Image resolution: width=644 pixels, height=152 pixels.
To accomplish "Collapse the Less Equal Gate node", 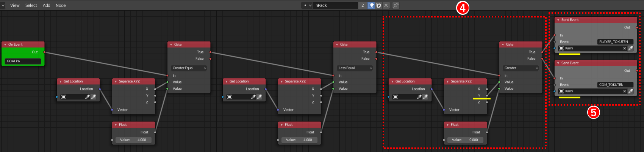I will click(337, 44).
